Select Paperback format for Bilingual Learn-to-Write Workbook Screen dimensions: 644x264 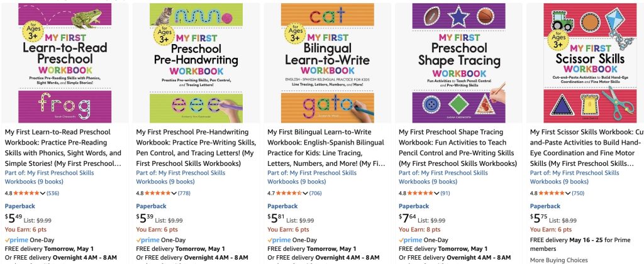pyautogui.click(x=282, y=206)
